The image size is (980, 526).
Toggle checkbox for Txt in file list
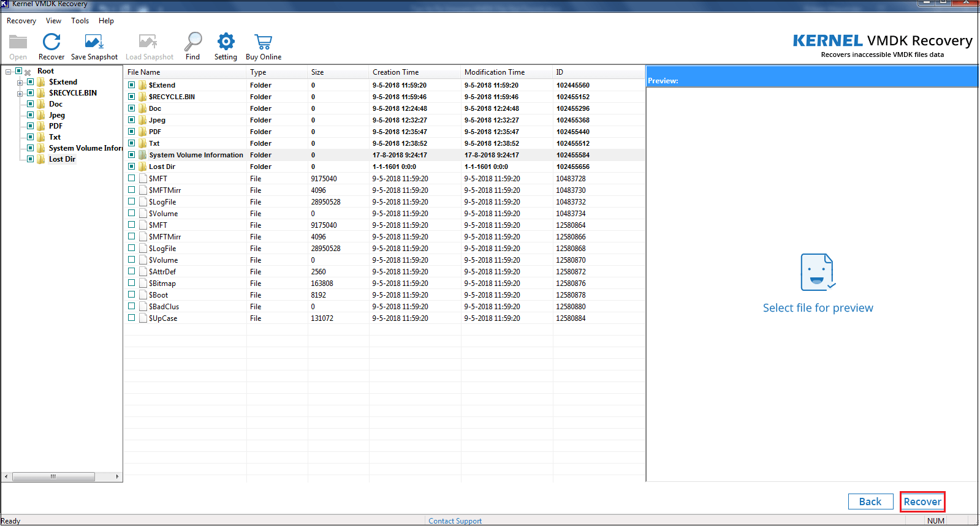[131, 143]
